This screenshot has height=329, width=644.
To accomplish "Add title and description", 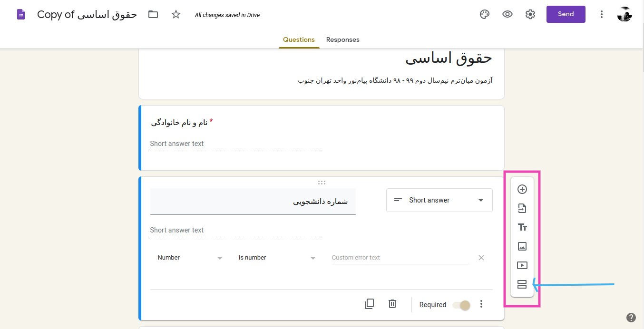I will [522, 227].
